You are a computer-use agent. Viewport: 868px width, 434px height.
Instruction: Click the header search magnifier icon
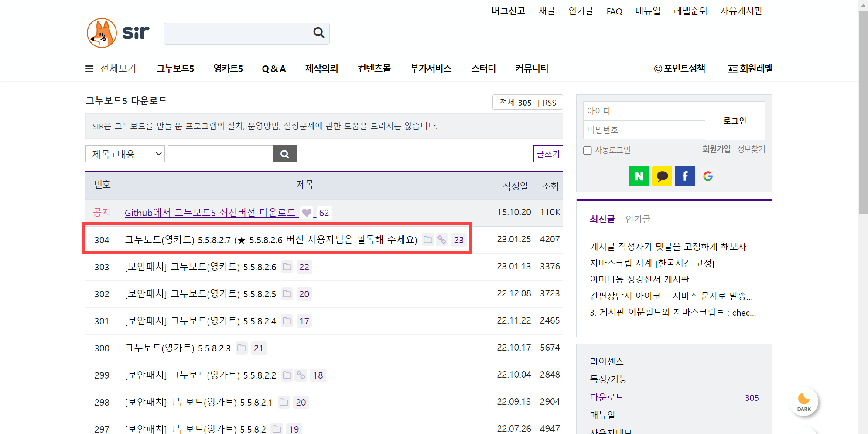pyautogui.click(x=319, y=33)
